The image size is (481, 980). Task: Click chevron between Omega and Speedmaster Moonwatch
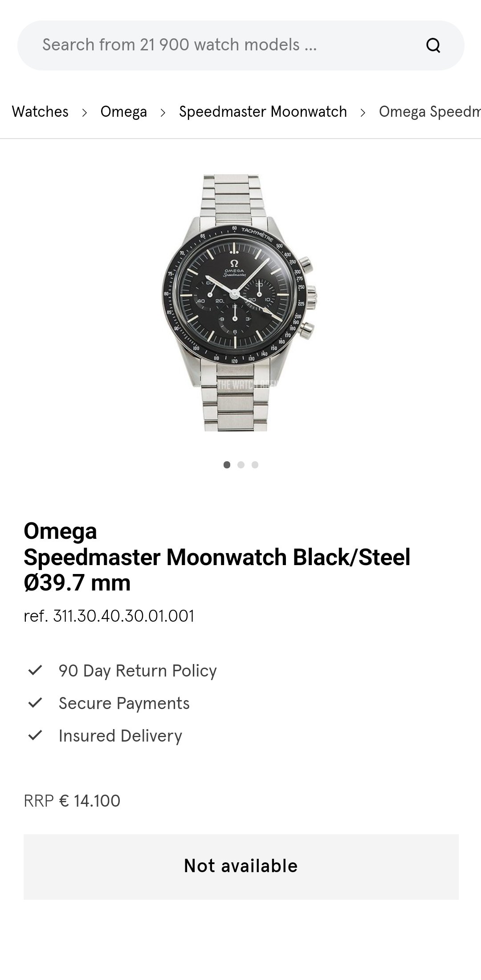coord(163,112)
